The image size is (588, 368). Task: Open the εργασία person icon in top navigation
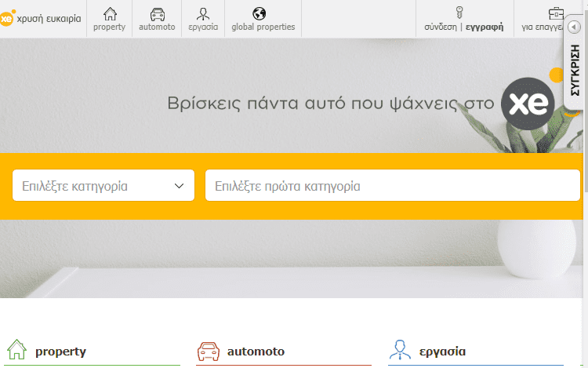pos(203,14)
